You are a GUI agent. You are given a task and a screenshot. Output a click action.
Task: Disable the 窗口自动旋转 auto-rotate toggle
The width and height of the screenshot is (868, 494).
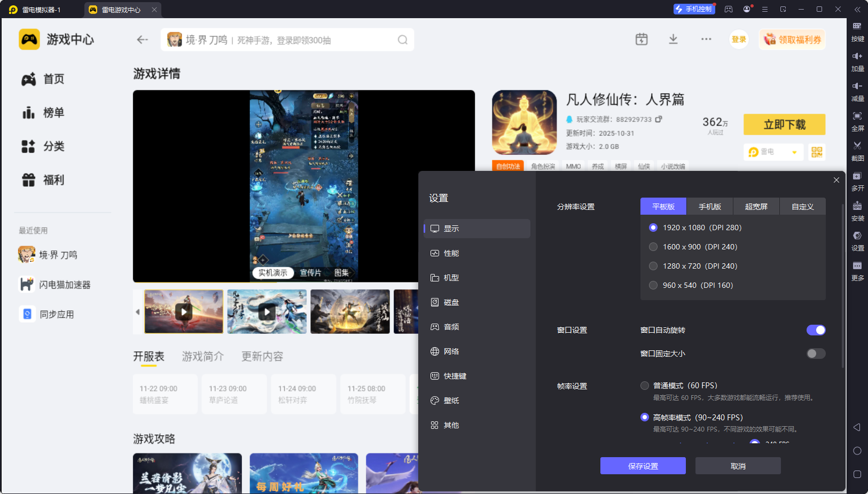click(x=815, y=330)
